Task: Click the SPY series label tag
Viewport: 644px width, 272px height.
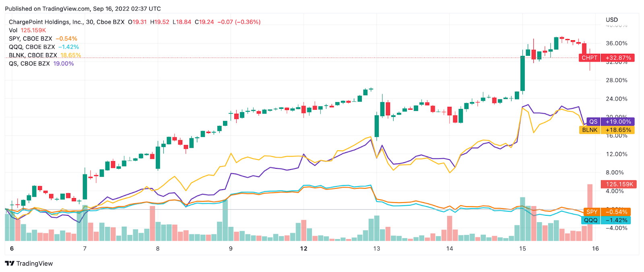Action: 592,212
